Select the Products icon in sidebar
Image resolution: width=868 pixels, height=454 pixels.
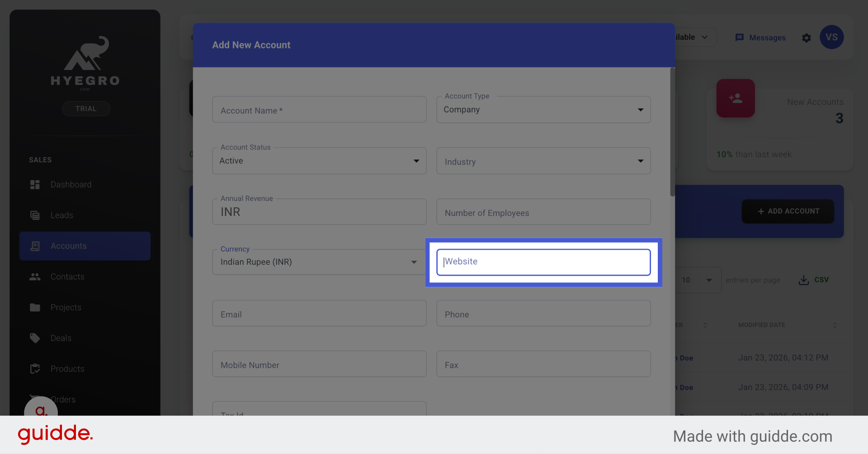click(35, 369)
